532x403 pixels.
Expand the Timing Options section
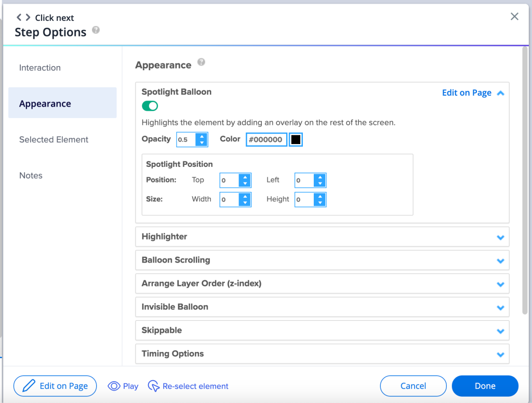pos(500,354)
